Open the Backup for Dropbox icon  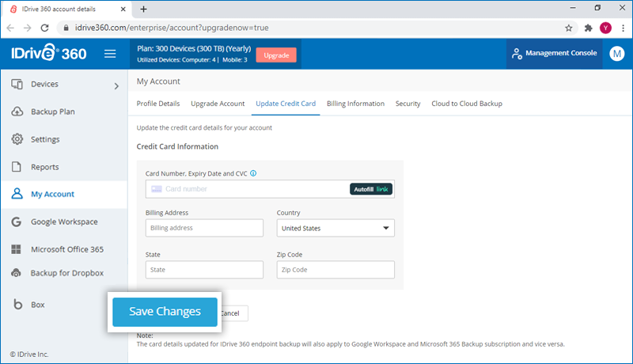[x=16, y=273]
